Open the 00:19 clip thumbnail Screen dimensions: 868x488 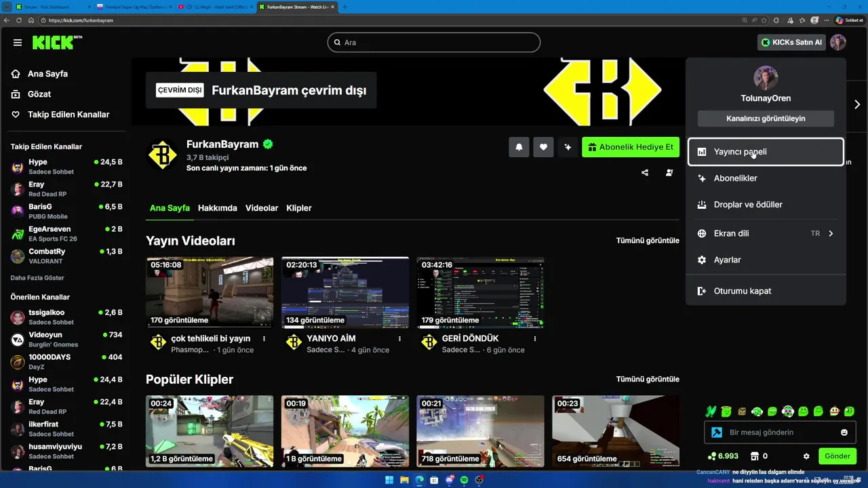pyautogui.click(x=345, y=431)
